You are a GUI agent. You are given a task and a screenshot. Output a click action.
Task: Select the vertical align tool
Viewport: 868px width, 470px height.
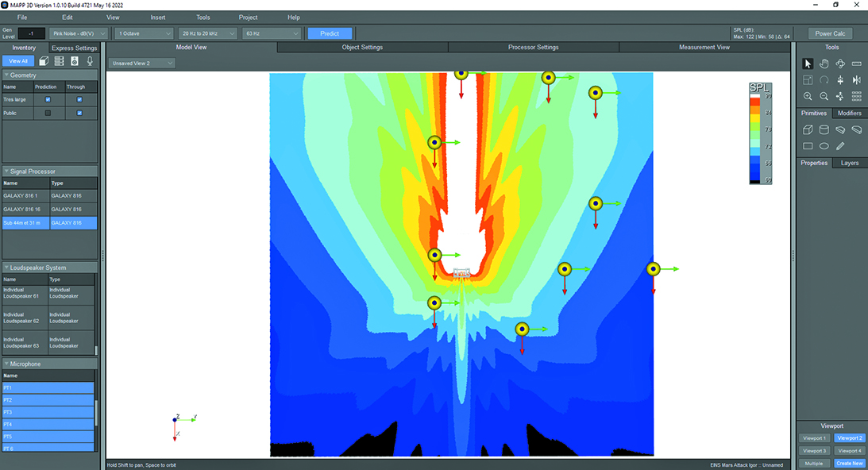(840, 79)
